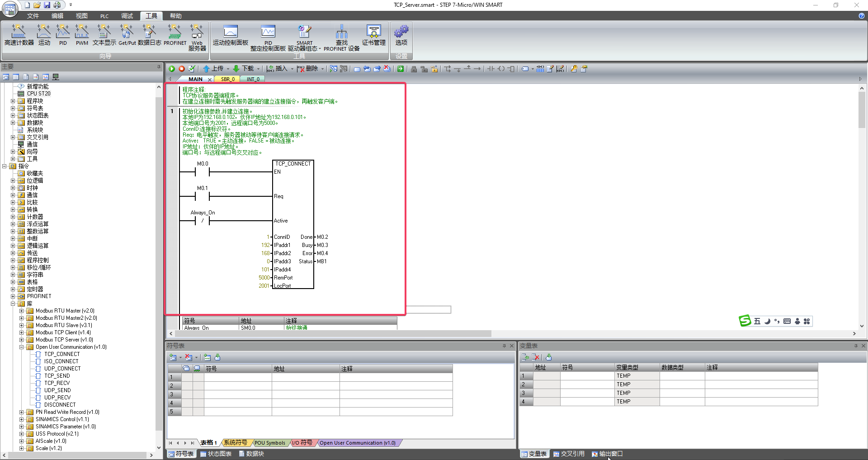Select DISCONNECT instruction in the tree

coord(60,405)
